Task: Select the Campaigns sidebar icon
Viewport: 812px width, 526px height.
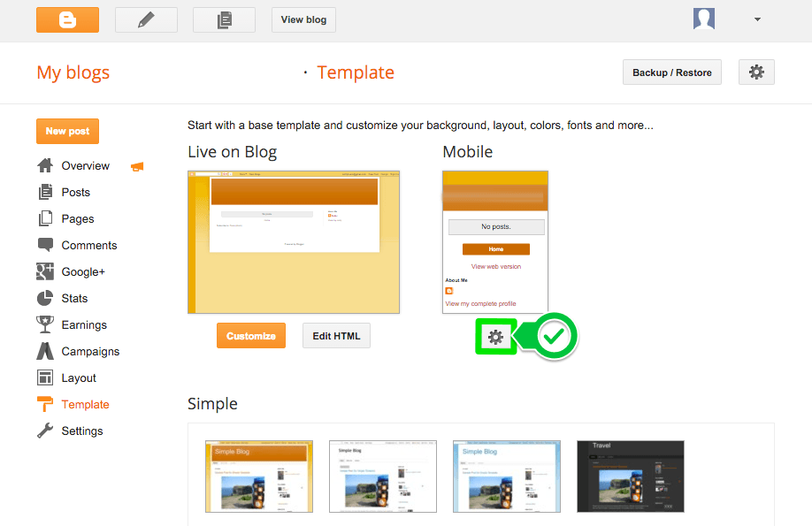Action: coord(44,351)
